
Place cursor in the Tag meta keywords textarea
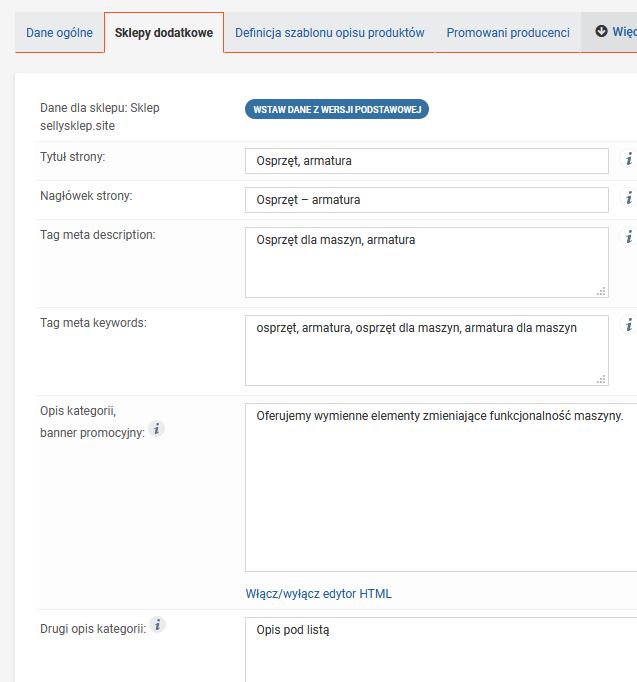pos(426,350)
